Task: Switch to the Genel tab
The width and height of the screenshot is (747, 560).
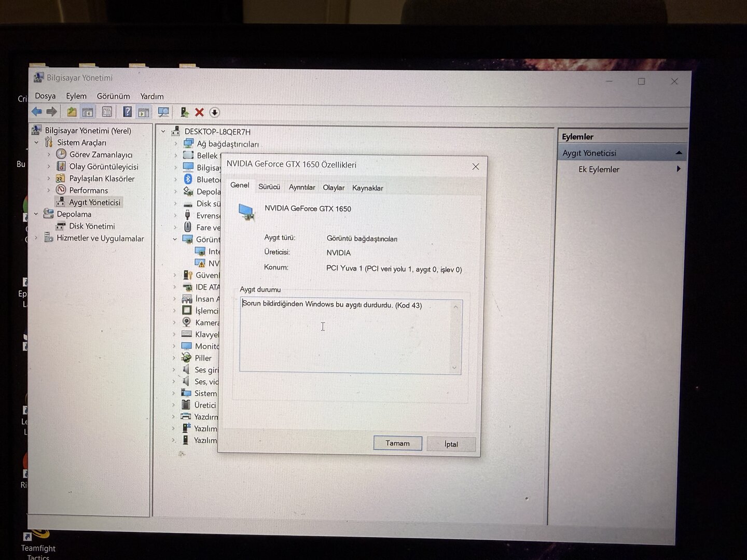Action: [x=240, y=185]
